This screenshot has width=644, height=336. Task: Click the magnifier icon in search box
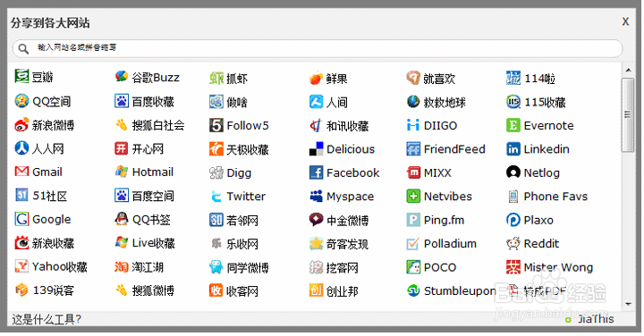click(x=23, y=48)
